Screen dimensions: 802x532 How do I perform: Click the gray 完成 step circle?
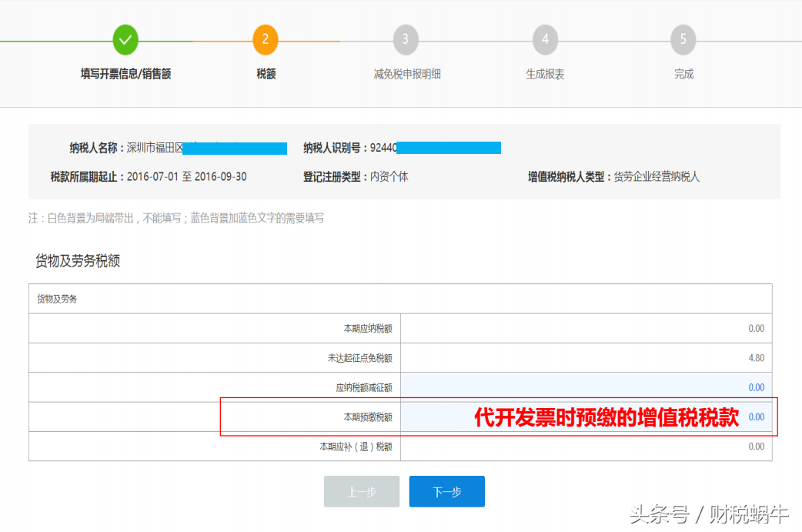pyautogui.click(x=683, y=39)
